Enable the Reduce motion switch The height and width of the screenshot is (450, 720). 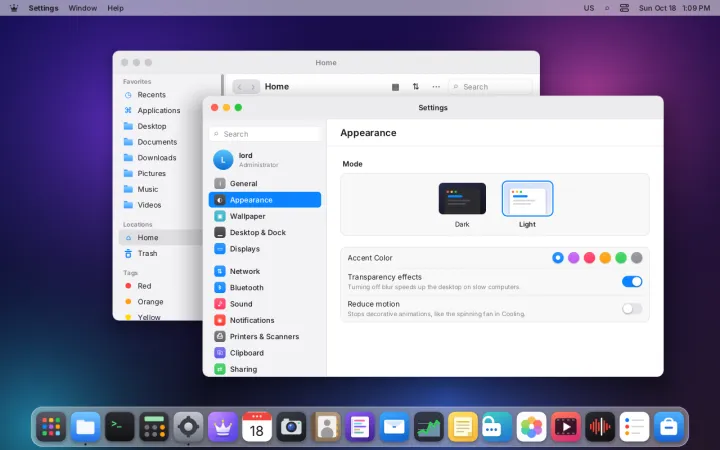click(632, 309)
